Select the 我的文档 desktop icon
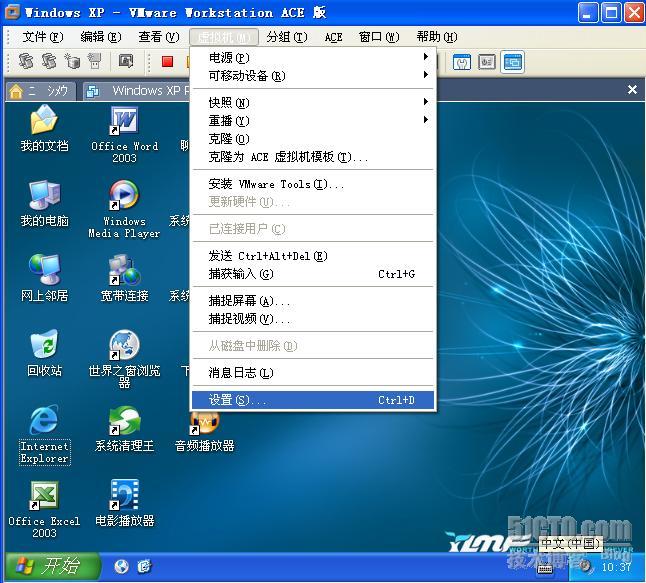 point(44,129)
